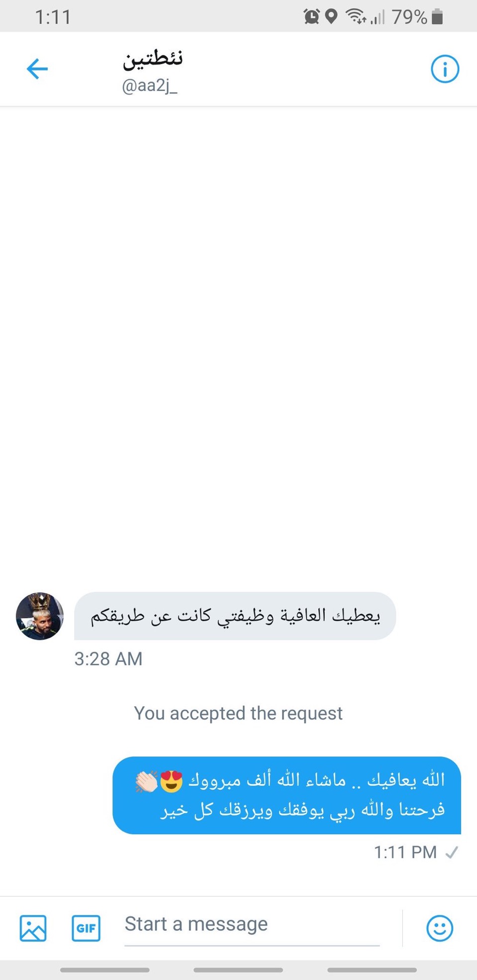Tap the alarm icon in status bar
477x980 pixels.
click(x=312, y=16)
